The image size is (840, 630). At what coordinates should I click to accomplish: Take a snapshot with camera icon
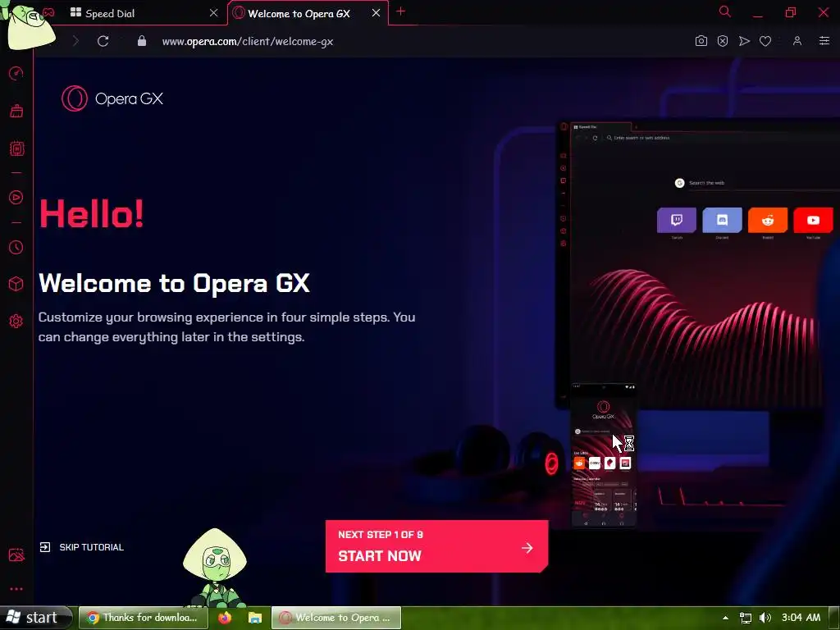coord(701,41)
